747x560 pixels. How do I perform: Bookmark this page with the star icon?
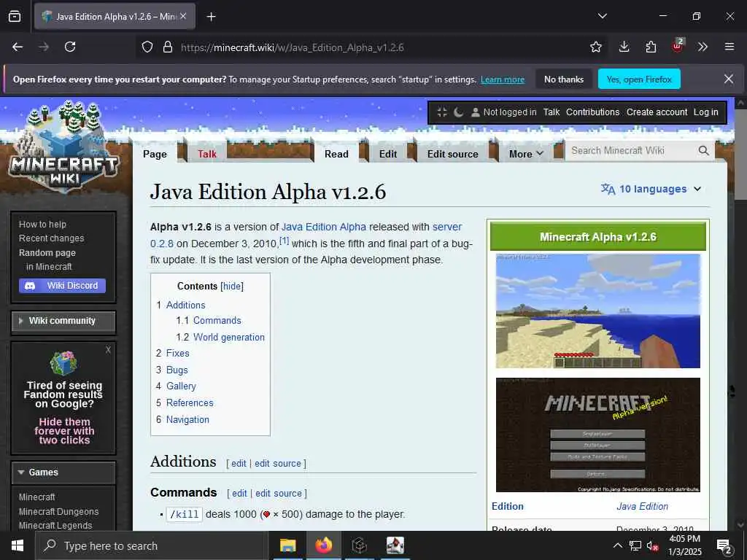tap(595, 47)
